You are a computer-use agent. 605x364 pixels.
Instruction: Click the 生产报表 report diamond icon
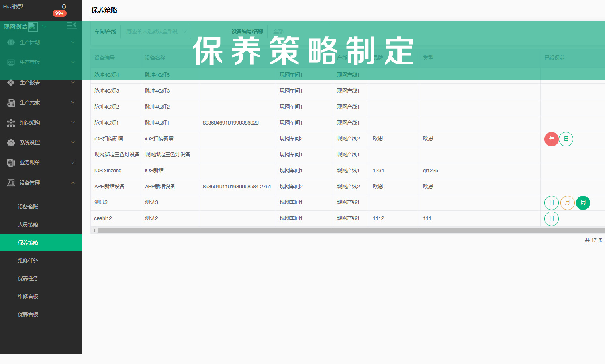tap(10, 82)
